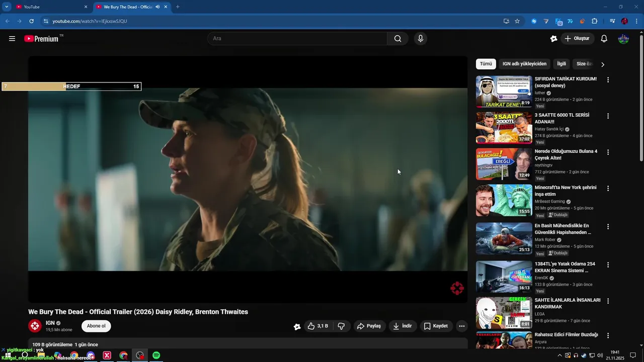Open video title 3 SAATTE 6000 TL SERİSİ
The height and width of the screenshot is (362, 644).
[562, 118]
